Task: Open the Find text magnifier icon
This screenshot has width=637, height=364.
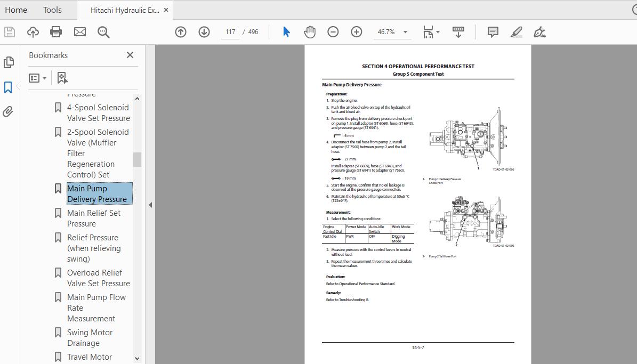Action: [x=103, y=32]
